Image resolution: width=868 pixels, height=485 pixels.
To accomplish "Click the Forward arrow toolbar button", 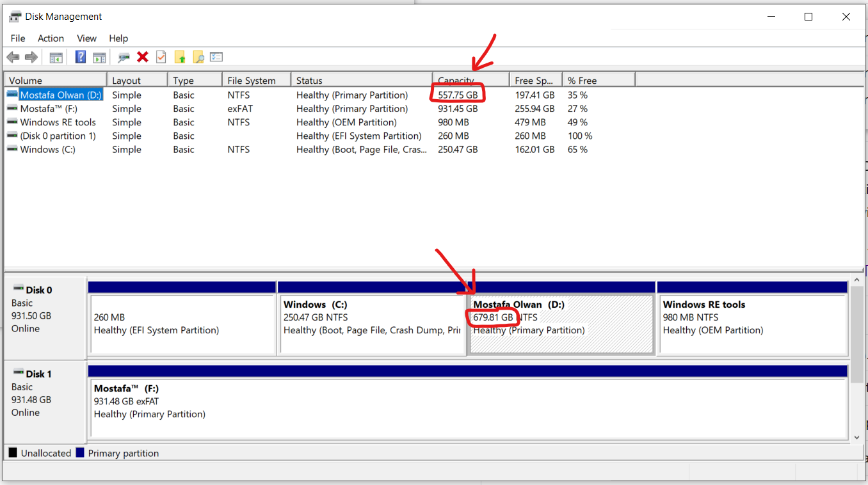I will click(31, 58).
